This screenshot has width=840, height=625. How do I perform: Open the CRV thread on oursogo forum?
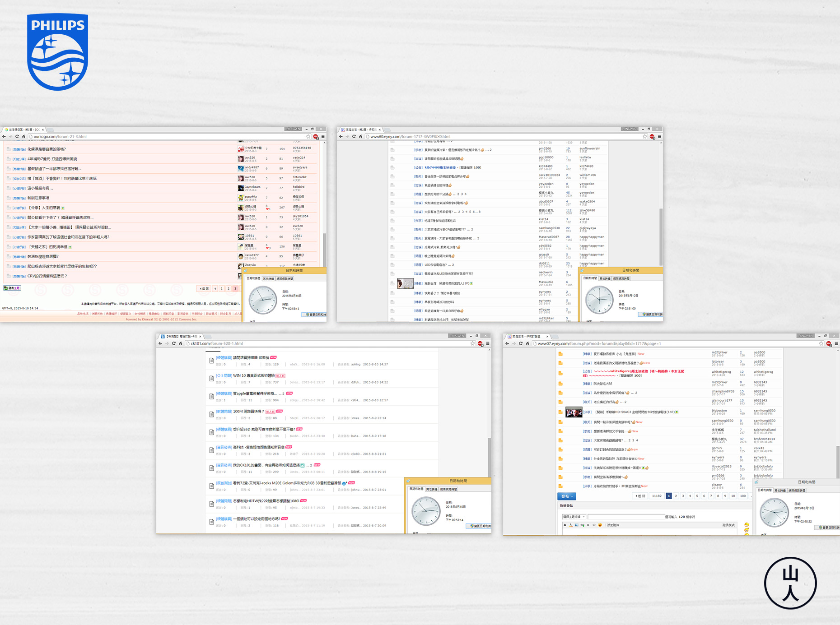[47, 276]
